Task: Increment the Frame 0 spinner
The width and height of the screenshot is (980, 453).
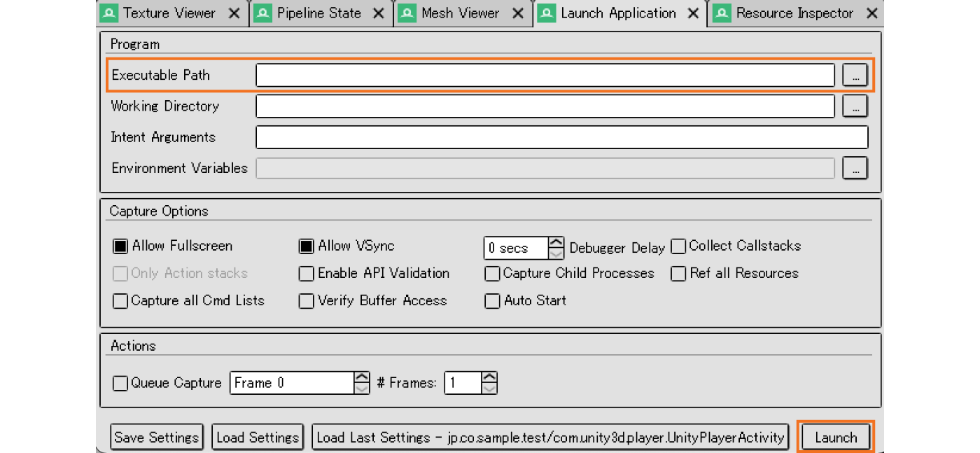Action: (x=361, y=378)
